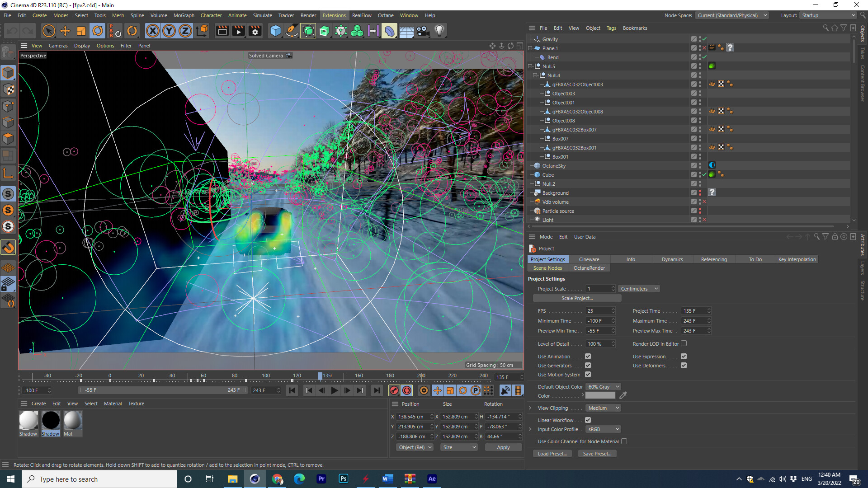Click the Spline Pen tool
The image size is (868, 488).
pyautogui.click(x=292, y=31)
